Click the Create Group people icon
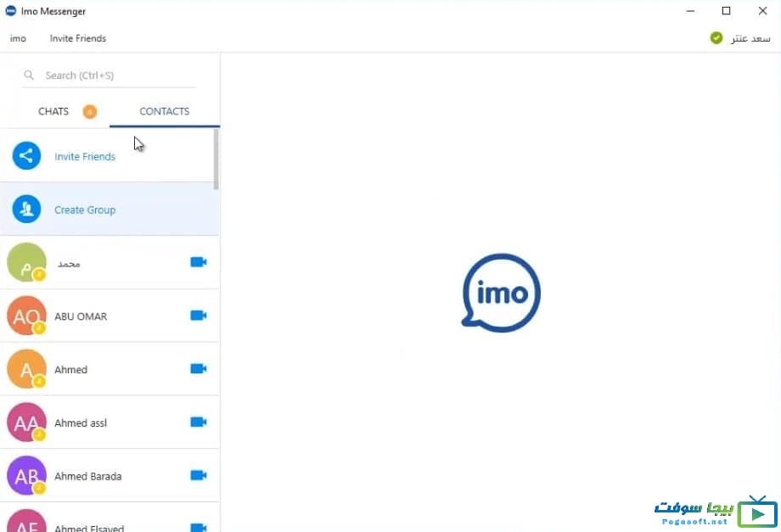The image size is (781, 532). click(x=26, y=209)
